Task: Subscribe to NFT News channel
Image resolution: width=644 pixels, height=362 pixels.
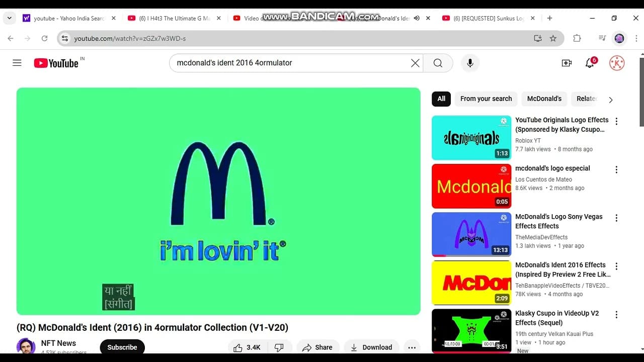Action: pyautogui.click(x=122, y=347)
